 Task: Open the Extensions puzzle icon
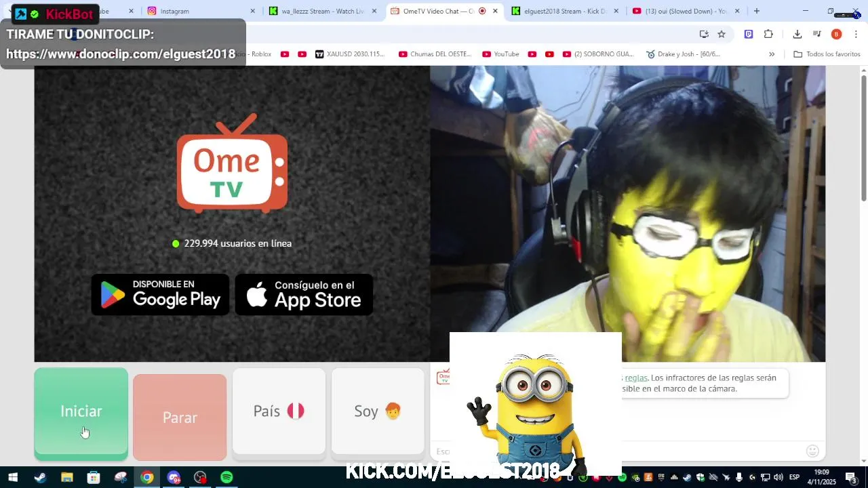pos(768,34)
